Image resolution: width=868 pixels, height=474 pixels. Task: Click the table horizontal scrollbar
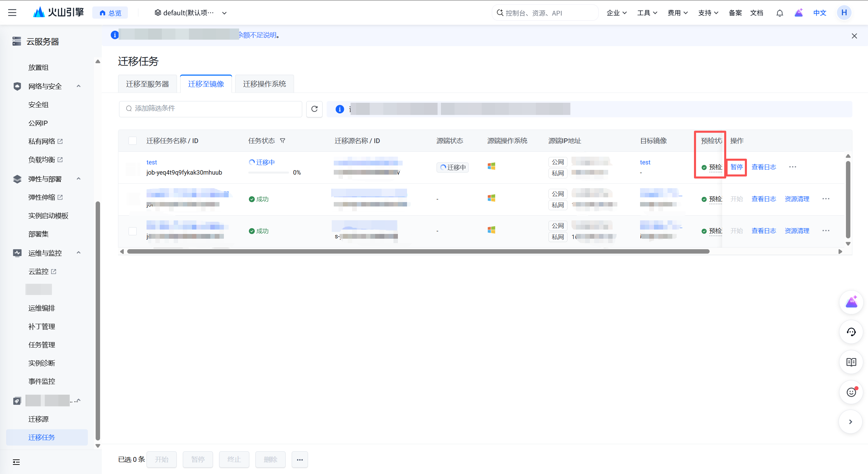(x=418, y=252)
